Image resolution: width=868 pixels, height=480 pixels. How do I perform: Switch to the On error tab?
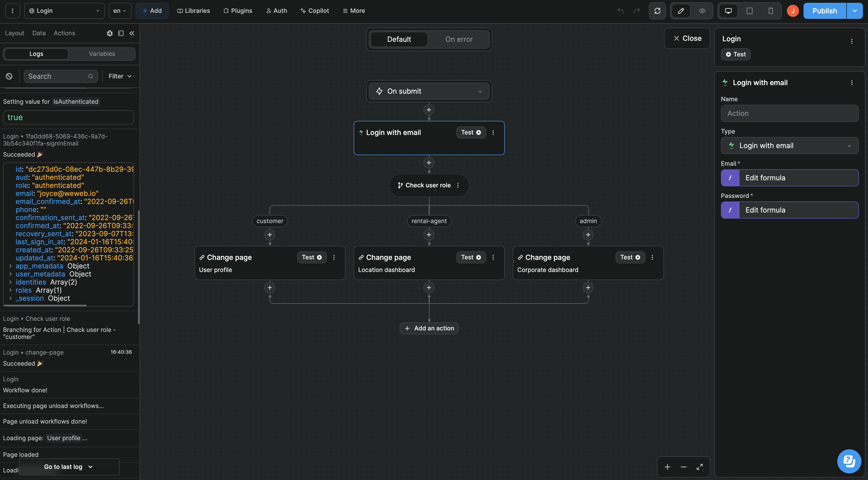click(459, 39)
